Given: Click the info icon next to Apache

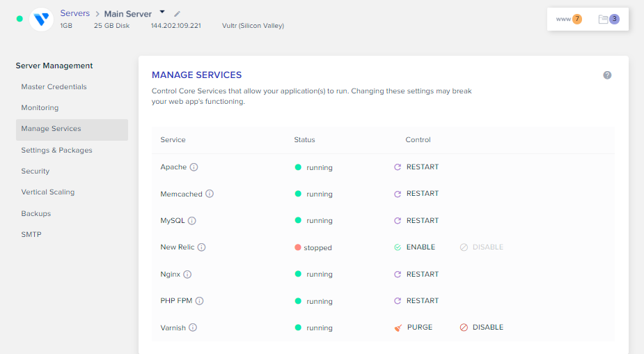Looking at the screenshot, I should coord(194,167).
